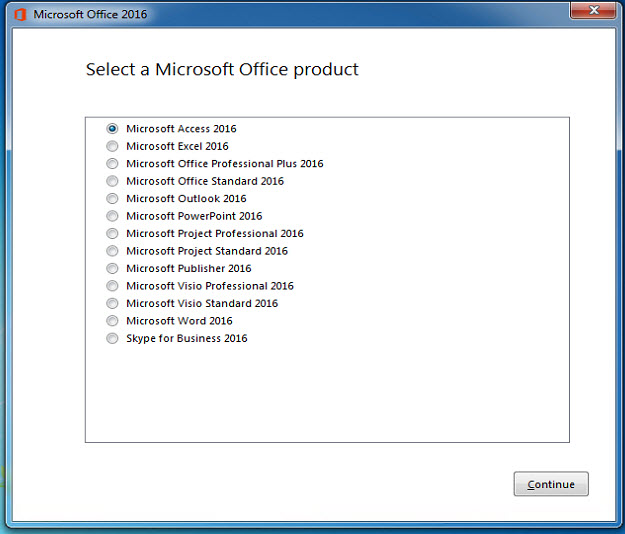Select Microsoft Visio Standard 2016 radio button

[x=112, y=304]
